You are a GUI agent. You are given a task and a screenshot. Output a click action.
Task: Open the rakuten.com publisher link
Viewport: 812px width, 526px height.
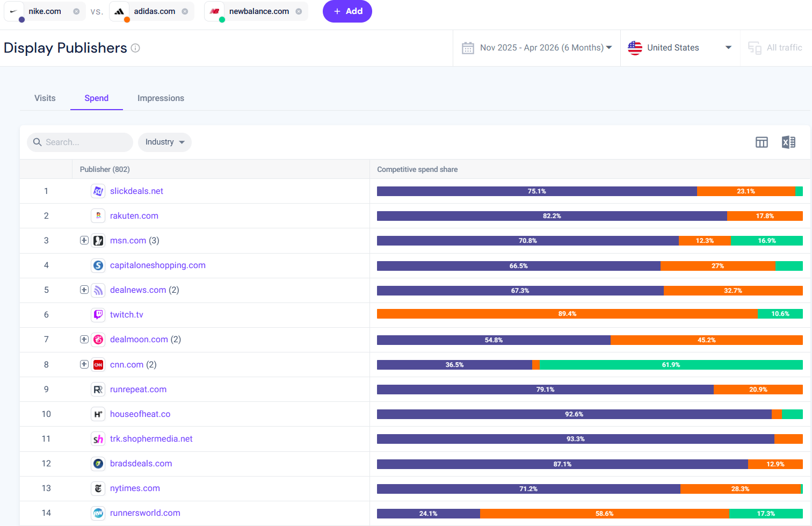134,216
